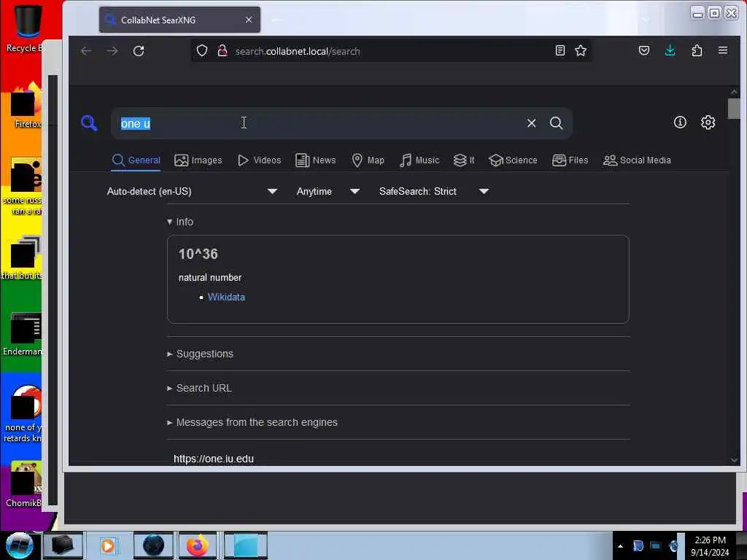Open the Anytime time range dropdown

(x=328, y=192)
